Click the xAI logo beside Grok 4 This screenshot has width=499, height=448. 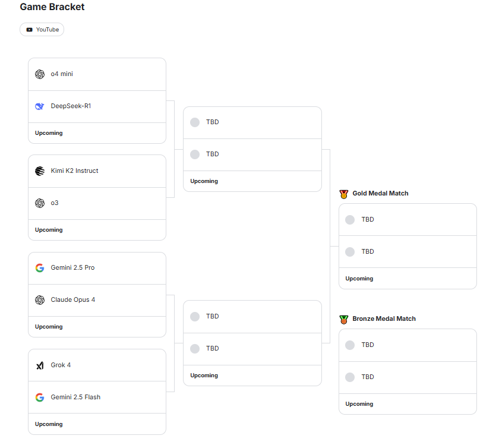pos(40,365)
